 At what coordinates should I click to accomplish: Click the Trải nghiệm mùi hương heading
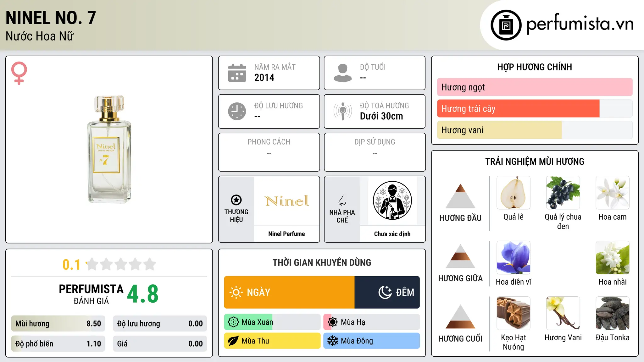[535, 162]
